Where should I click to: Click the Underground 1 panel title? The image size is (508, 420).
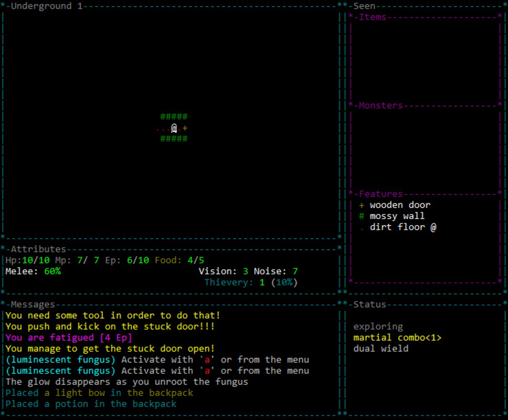click(47, 6)
